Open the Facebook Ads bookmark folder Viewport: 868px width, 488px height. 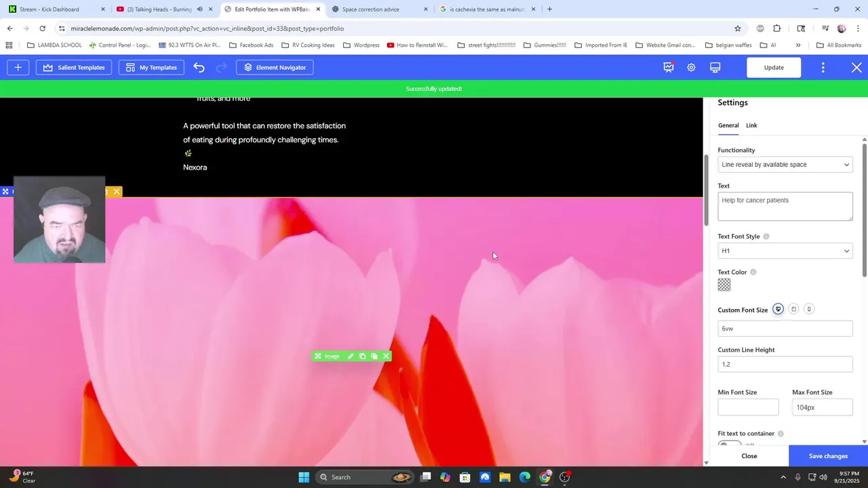tap(251, 45)
